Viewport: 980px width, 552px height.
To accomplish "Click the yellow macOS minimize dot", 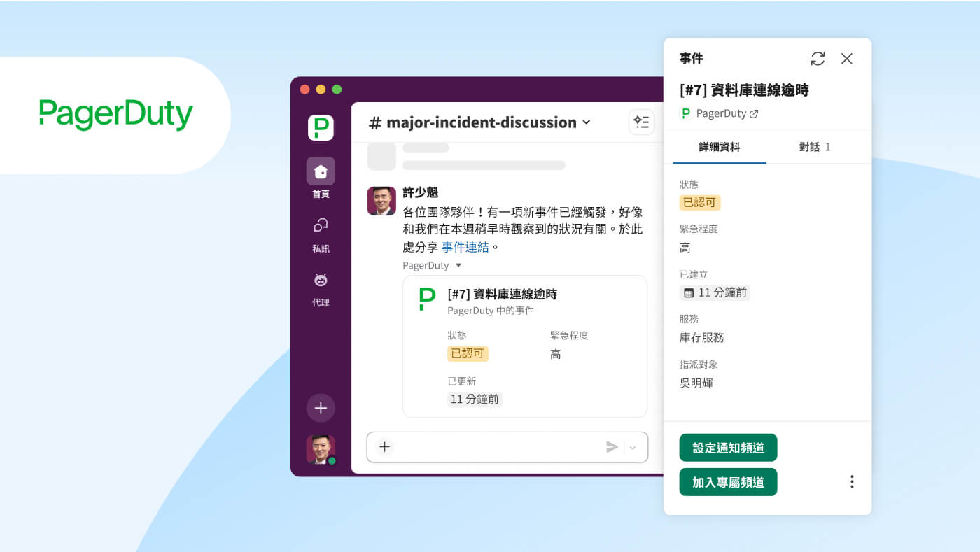I will coord(321,89).
